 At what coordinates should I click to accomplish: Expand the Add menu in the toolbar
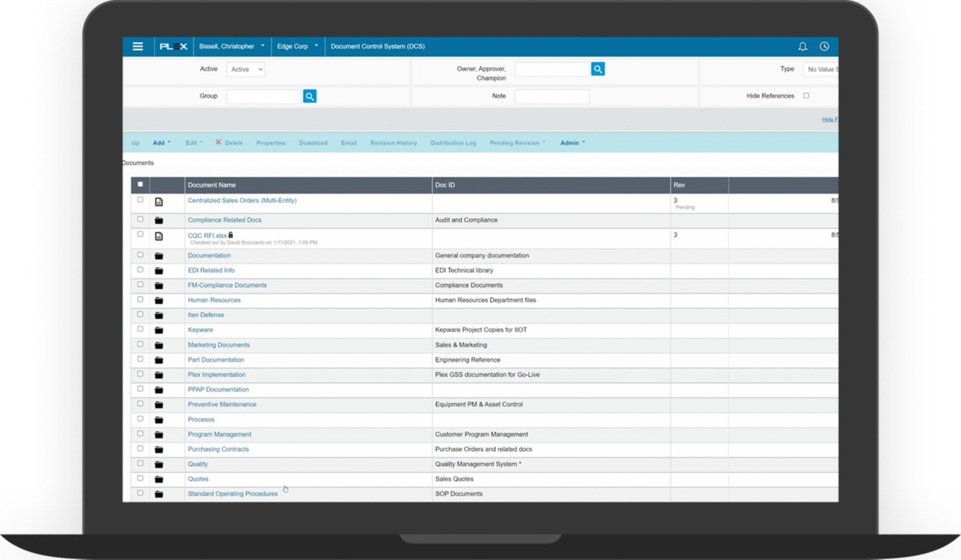point(161,143)
